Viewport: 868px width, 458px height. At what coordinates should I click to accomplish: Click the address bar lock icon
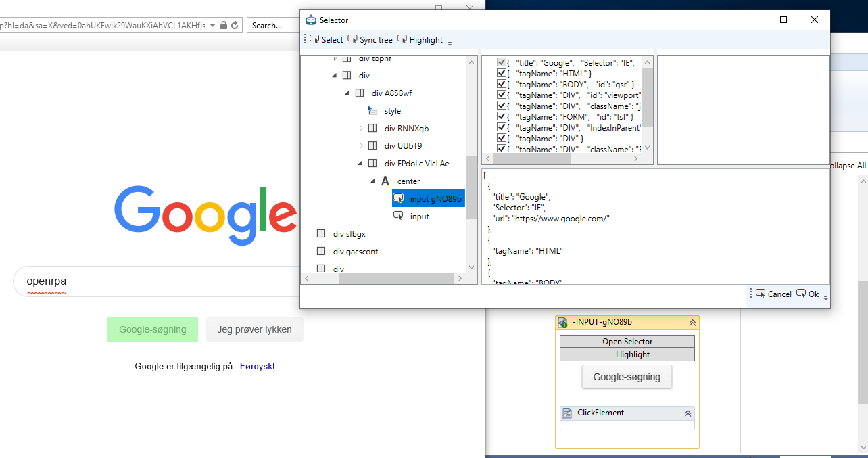pyautogui.click(x=224, y=26)
